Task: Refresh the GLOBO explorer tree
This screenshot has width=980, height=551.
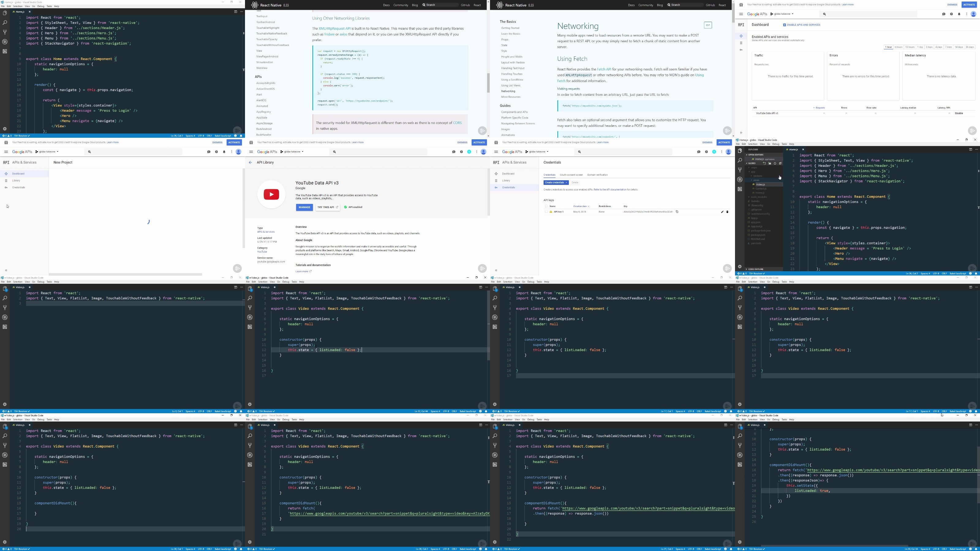Action: point(775,163)
